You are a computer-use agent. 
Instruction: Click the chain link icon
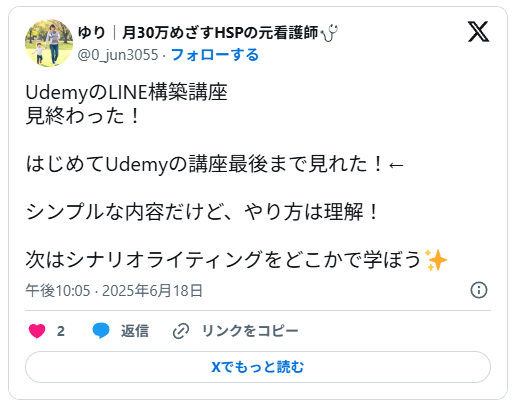point(181,331)
